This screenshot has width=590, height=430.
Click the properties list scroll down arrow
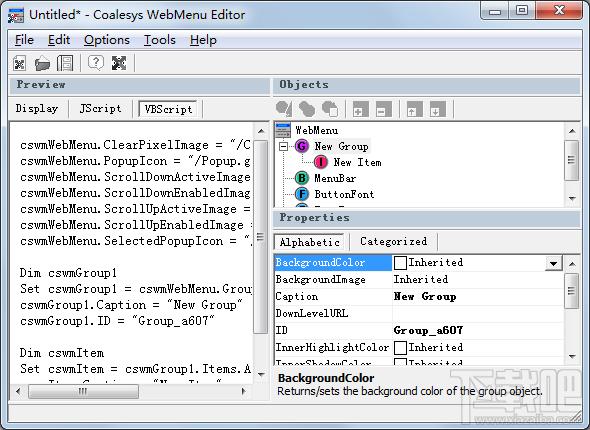572,356
